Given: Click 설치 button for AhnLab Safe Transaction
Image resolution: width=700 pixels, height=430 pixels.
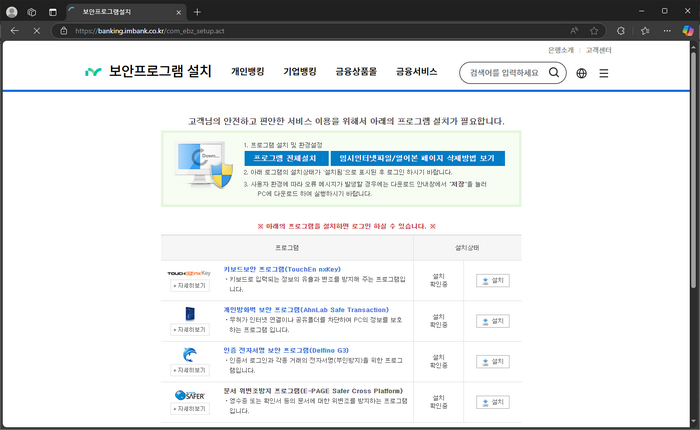Looking at the screenshot, I should 493,321.
